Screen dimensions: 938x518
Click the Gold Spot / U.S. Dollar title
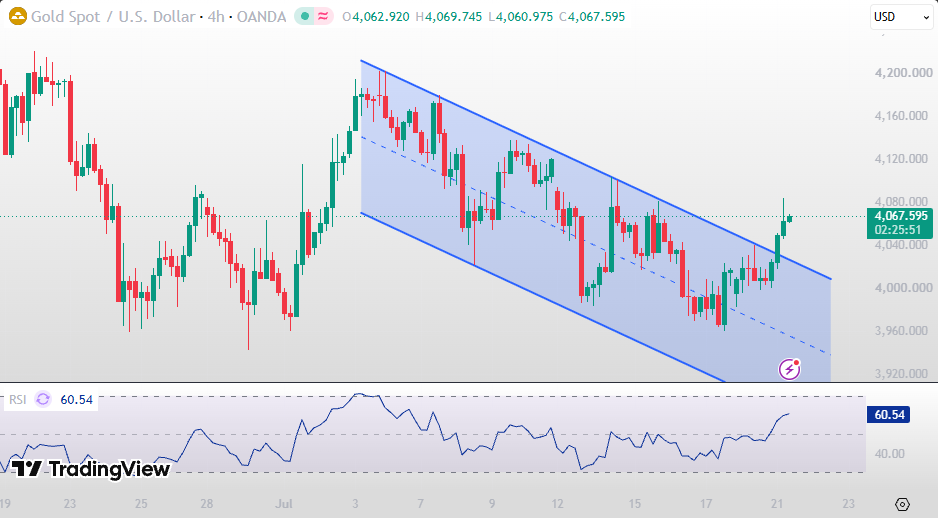113,16
